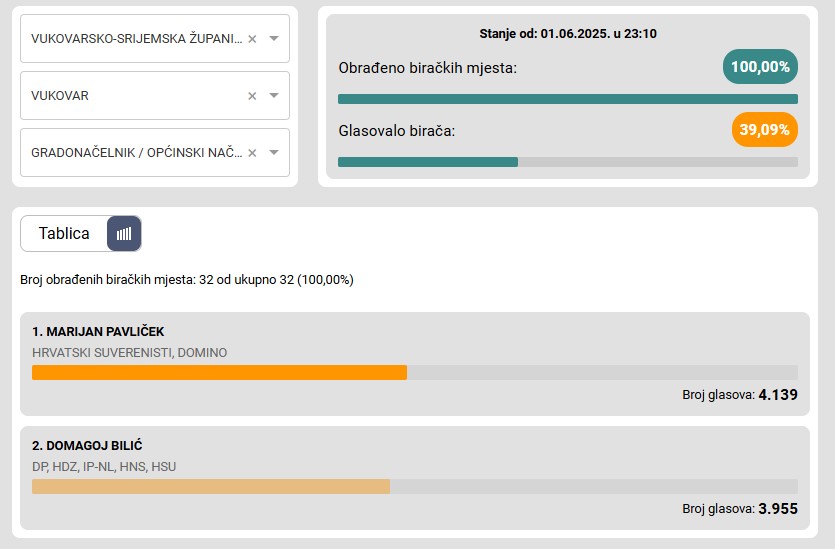Click the Vukovarsko-srijemska županija combo box
The image size is (835, 549).
click(x=155, y=39)
